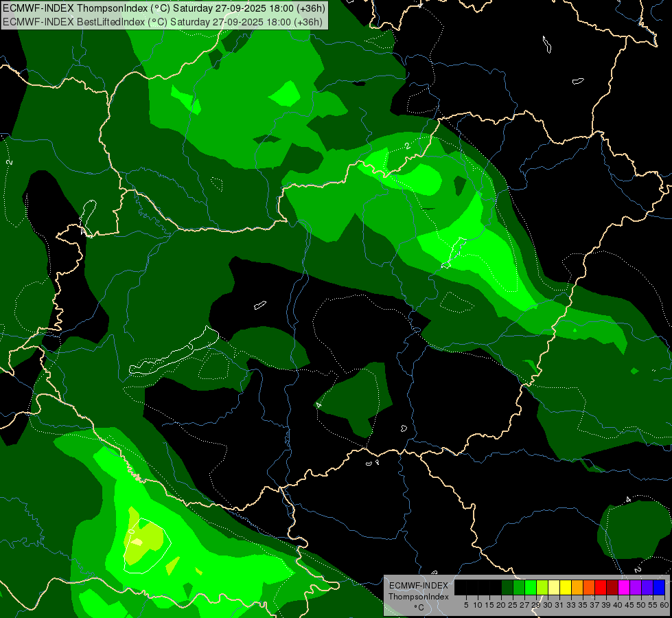The height and width of the screenshot is (618, 672).
Task: Select the medium green 25–27 legend swatch
Action: pos(520,587)
